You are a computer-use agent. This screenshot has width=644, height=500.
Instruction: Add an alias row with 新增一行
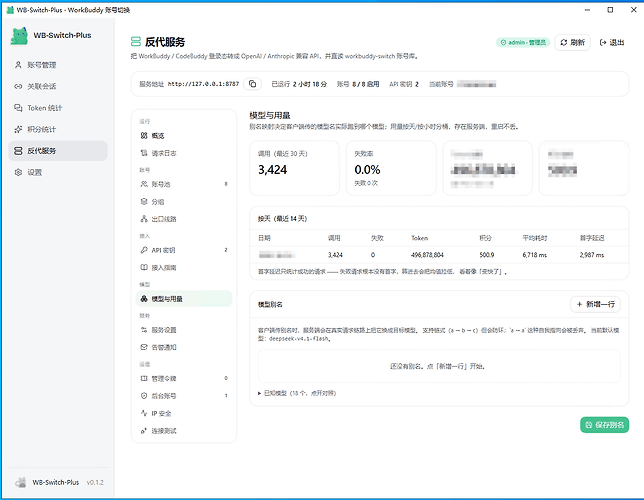pos(596,304)
